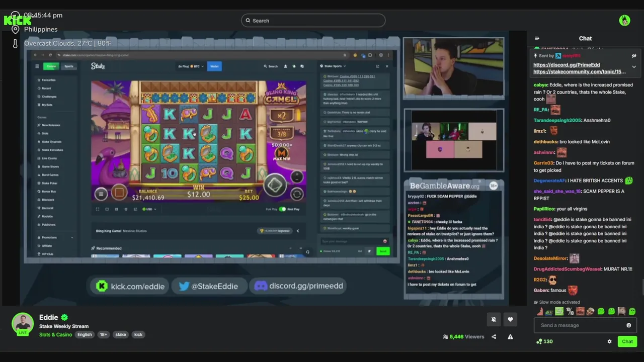
Task: Hide the pinned message with eye-slash icon
Action: (634, 56)
